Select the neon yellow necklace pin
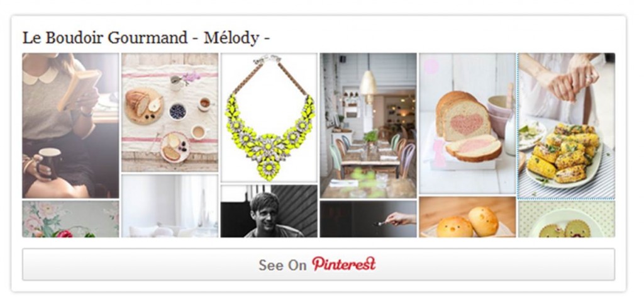This screenshot has height=304, width=644. coord(269,118)
